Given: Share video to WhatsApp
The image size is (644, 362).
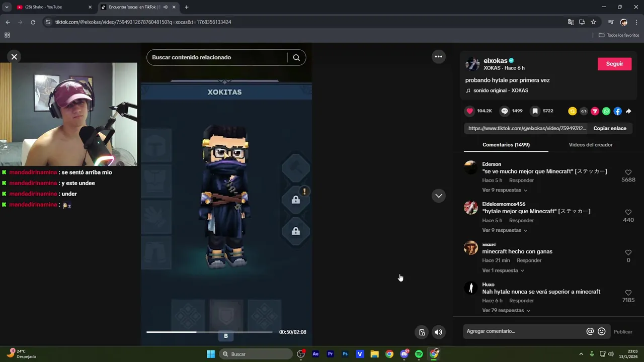Looking at the screenshot, I should (x=606, y=111).
